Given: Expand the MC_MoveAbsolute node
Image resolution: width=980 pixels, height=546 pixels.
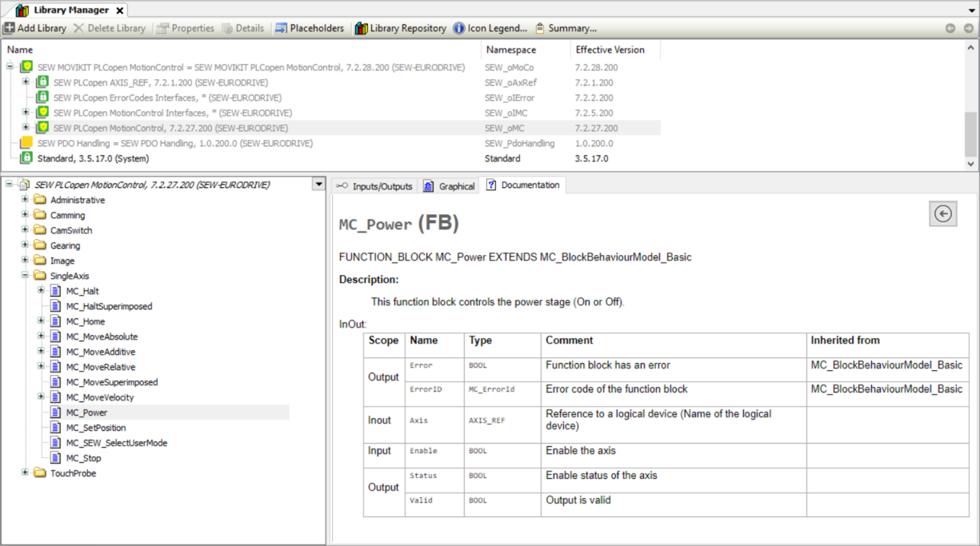Looking at the screenshot, I should click(x=41, y=337).
